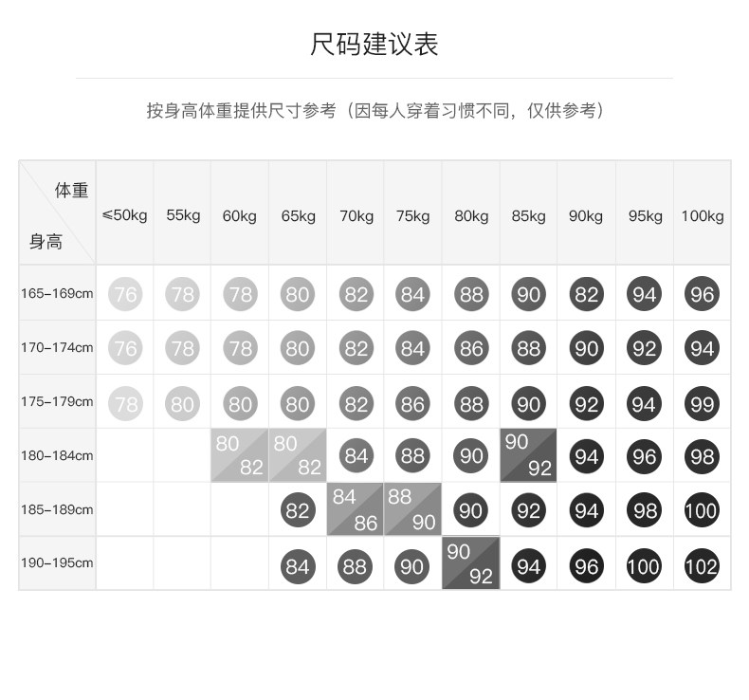Image resolution: width=749 pixels, height=700 pixels.
Task: Click size 84 in the 180-184cm row
Action: (x=356, y=455)
